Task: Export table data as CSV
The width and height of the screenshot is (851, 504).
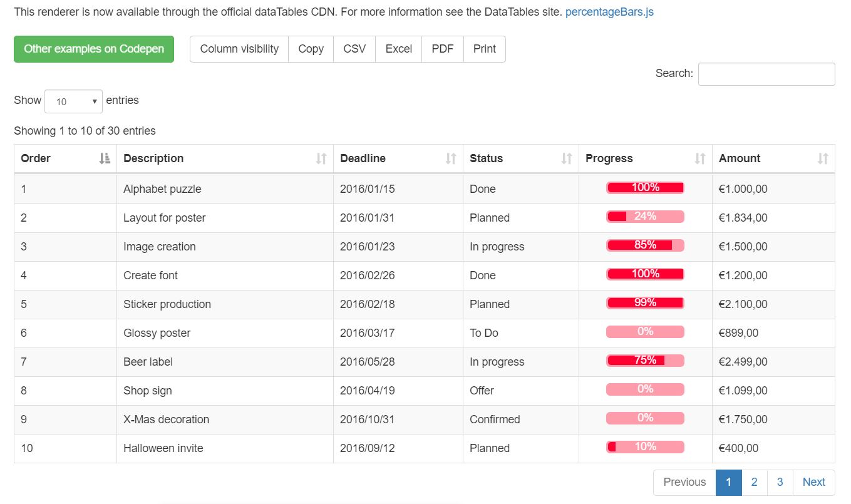Action: coord(354,49)
